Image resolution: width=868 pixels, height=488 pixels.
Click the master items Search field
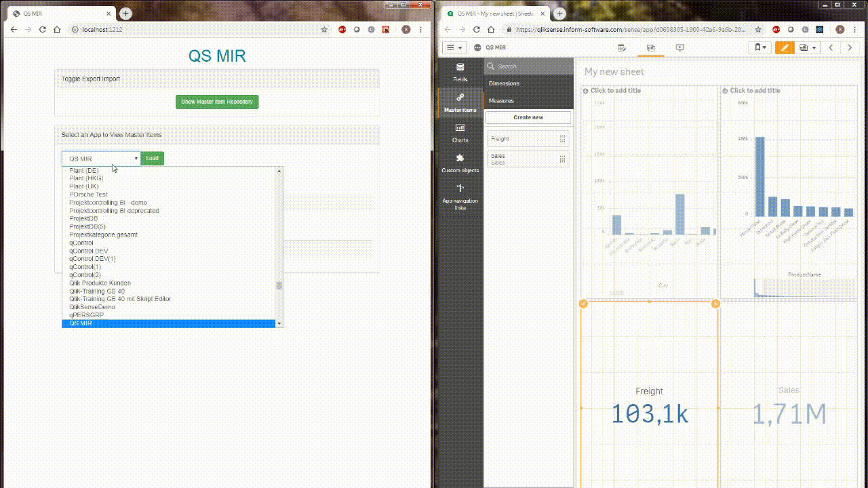529,66
